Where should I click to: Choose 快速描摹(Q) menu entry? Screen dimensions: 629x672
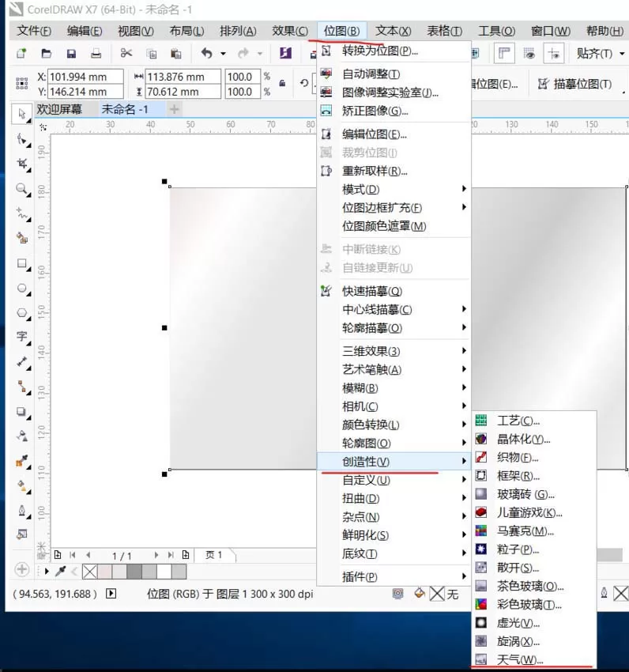[x=394, y=291]
